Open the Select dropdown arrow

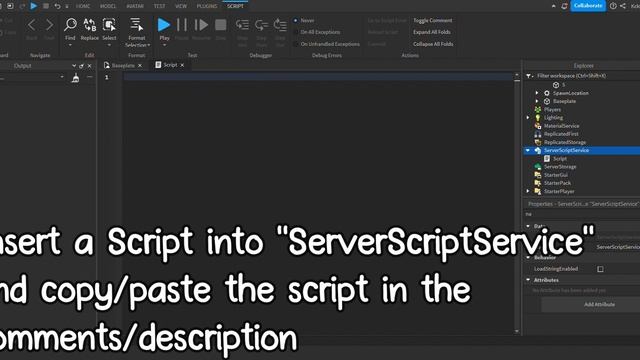pyautogui.click(x=109, y=45)
